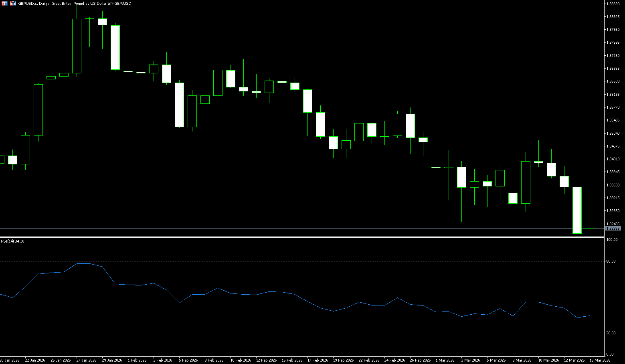Click the 27 Jan 2026 date label

tap(86, 360)
